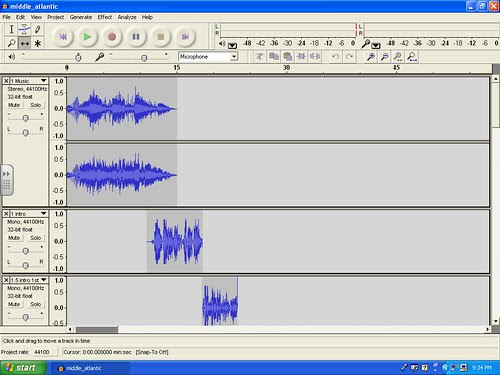Select the Multi-tool asterisk
Image resolution: width=500 pixels, height=375 pixels.
pos(38,43)
